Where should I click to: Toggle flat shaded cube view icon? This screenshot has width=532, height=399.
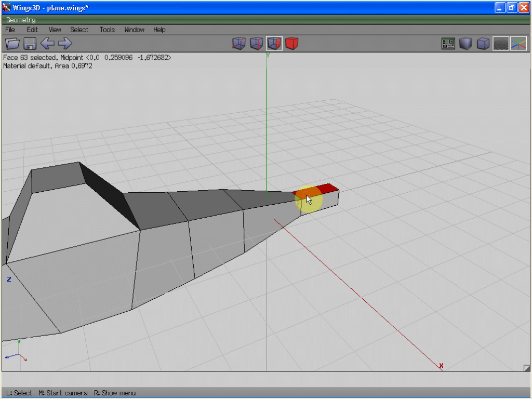[465, 44]
